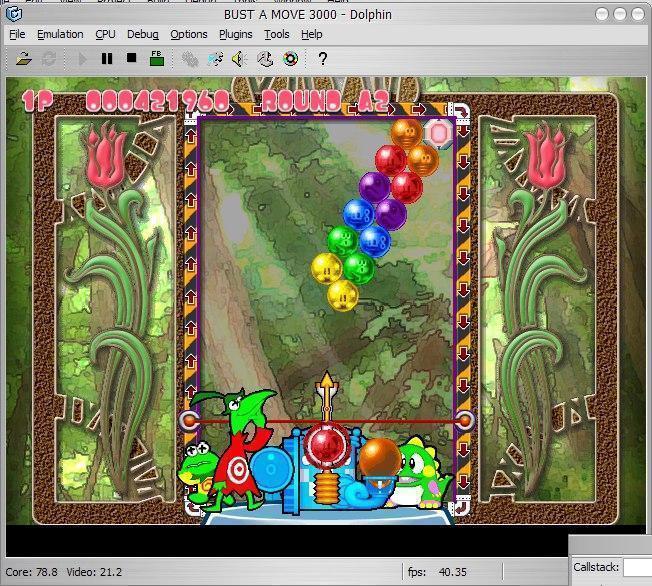Open the Tools menu
The height and width of the screenshot is (586, 652).
coord(277,34)
